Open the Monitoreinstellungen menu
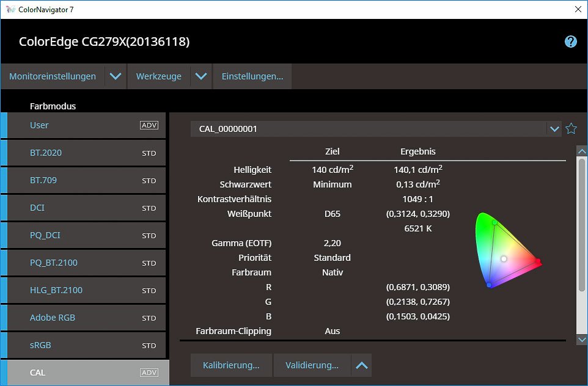 click(53, 76)
